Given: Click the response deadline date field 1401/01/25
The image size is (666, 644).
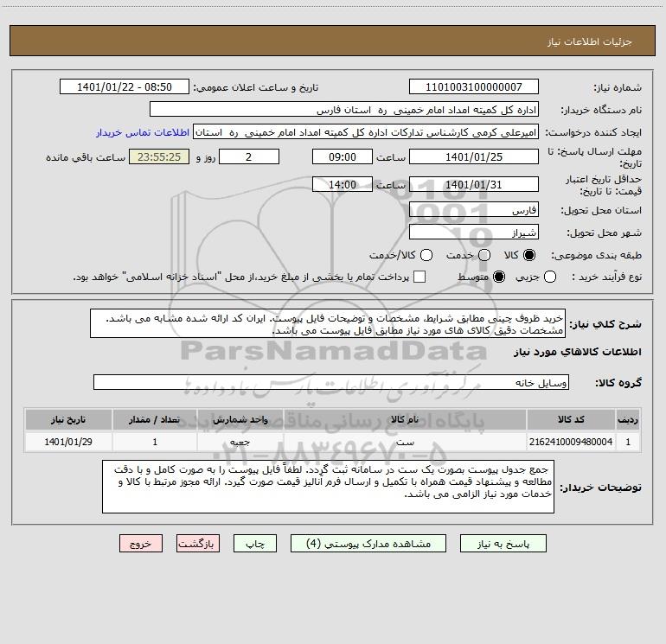Looking at the screenshot, I should (x=474, y=156).
